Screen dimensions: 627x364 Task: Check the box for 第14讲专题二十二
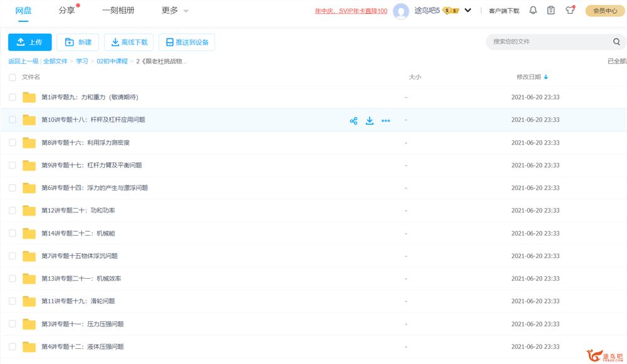[13, 233]
